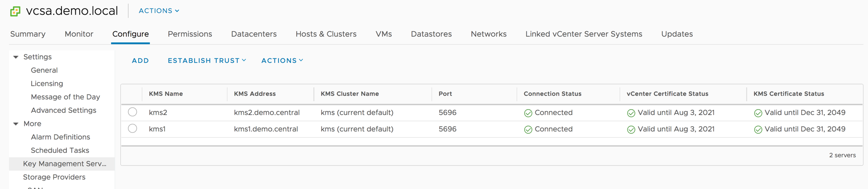868x189 pixels.
Task: Sort by the Port column header
Action: 445,94
